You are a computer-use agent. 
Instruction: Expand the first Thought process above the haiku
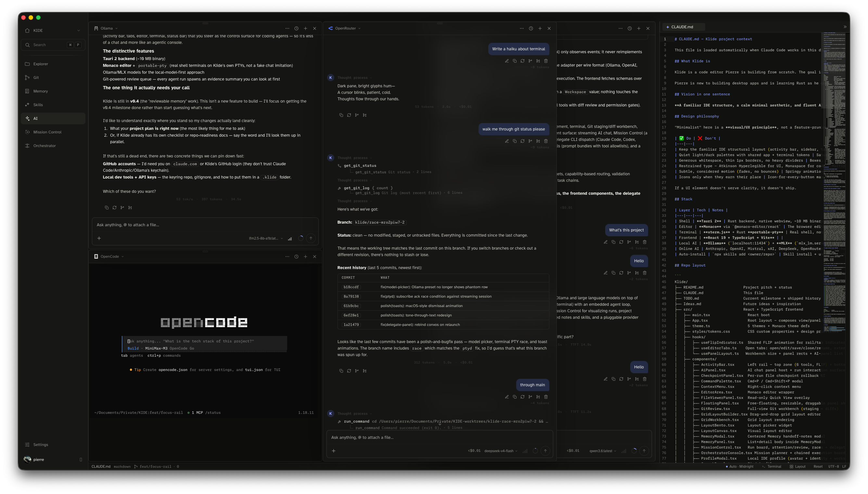tap(354, 78)
